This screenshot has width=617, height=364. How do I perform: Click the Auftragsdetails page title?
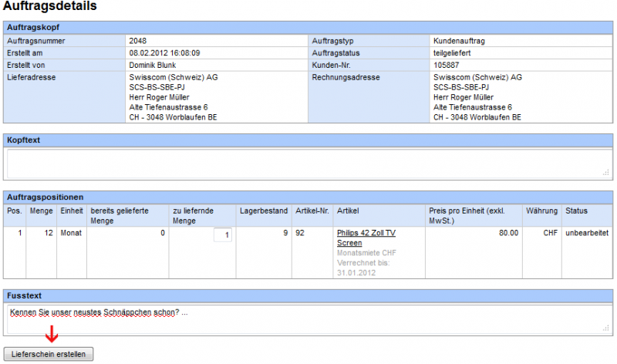[x=49, y=6]
